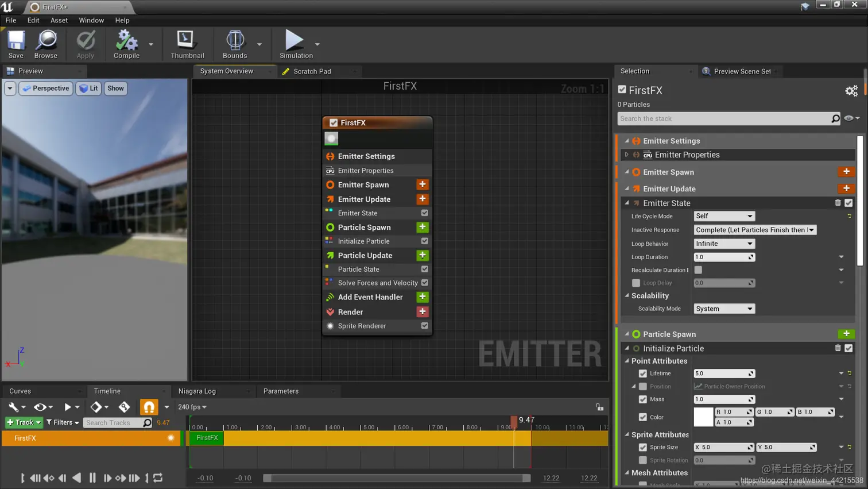Collapse the Sprite Attributes section

627,435
